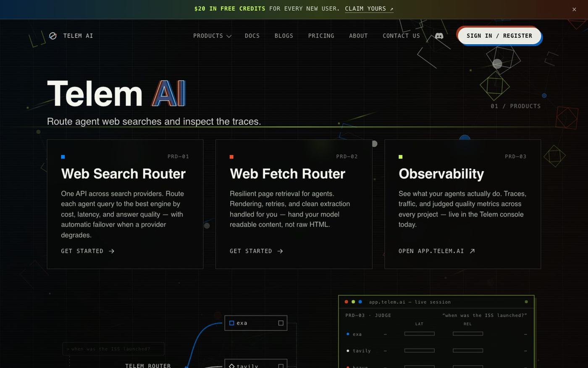The width and height of the screenshot is (588, 368).
Task: Click the tavily row in live session panel
Action: tap(436, 350)
